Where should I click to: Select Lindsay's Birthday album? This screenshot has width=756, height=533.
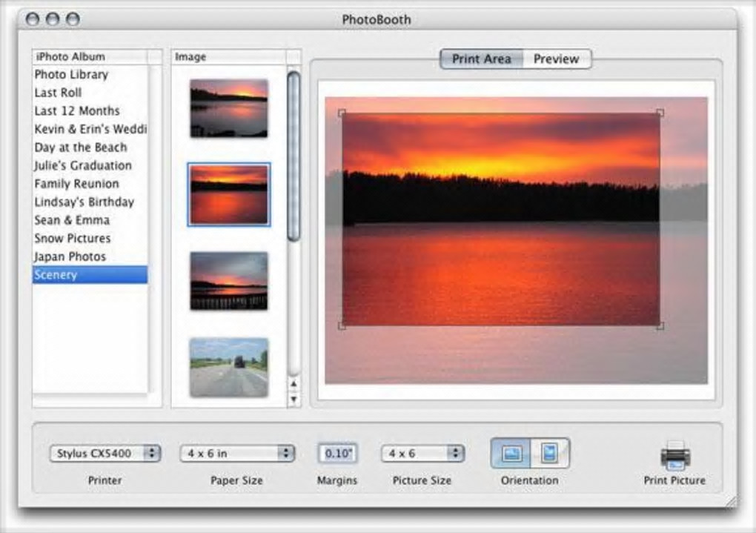90,202
